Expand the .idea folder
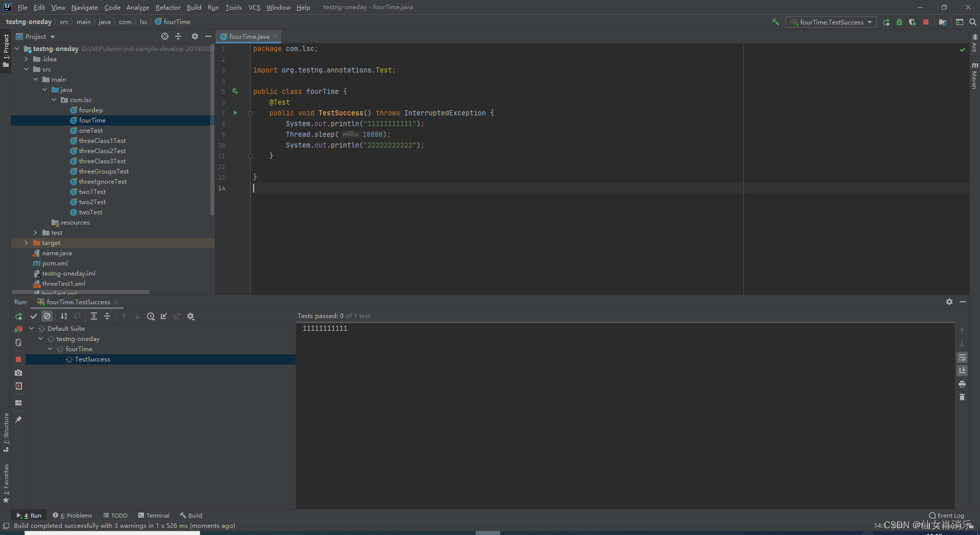 pos(26,59)
